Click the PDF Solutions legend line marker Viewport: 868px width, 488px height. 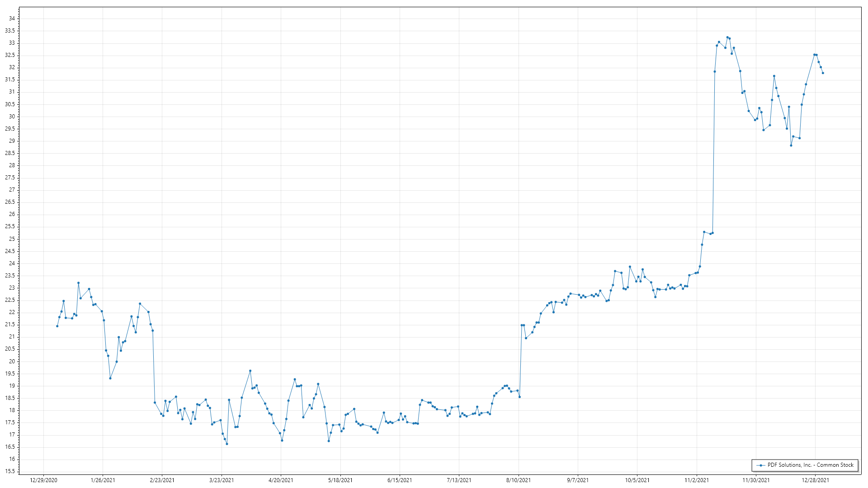(x=761, y=465)
